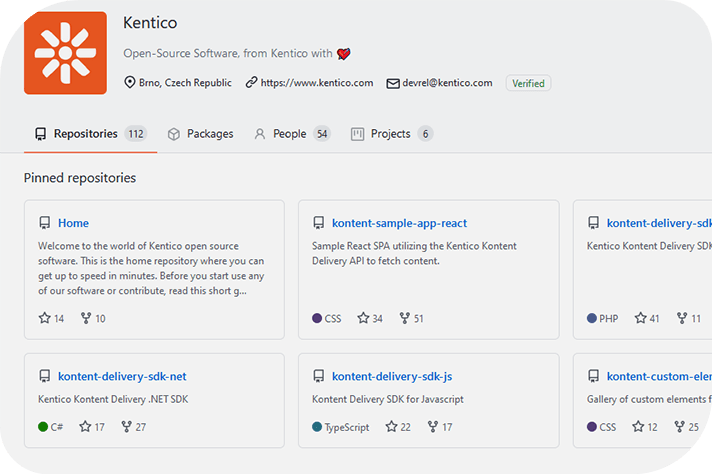This screenshot has height=474, width=712.
Task: Click the People person icon
Action: 260,134
